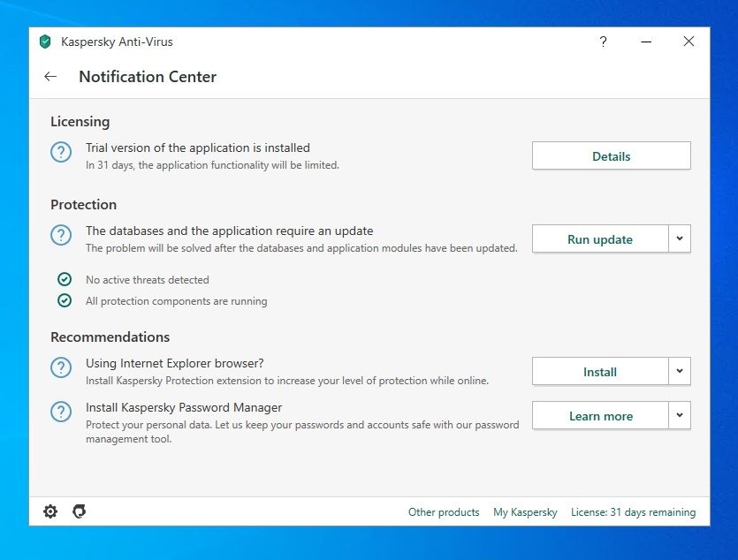This screenshot has width=738, height=560.
Task: Click the checkmark next to protection components running
Action: (65, 300)
